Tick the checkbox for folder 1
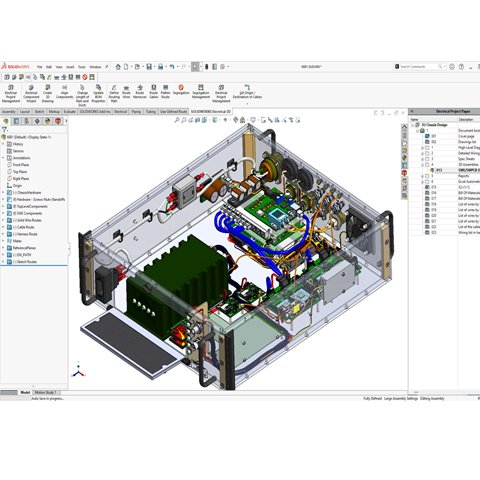 click(x=427, y=147)
